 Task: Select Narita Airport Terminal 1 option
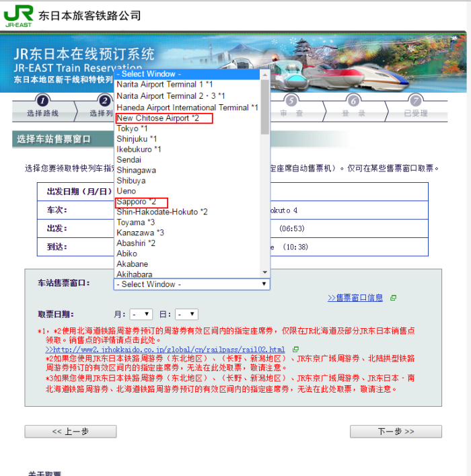[x=187, y=85]
